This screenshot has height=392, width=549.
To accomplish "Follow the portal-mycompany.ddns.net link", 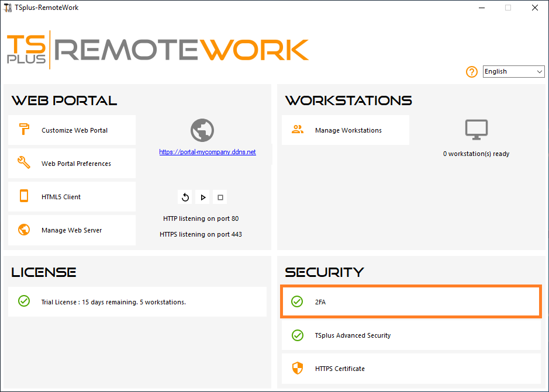I will coord(207,151).
